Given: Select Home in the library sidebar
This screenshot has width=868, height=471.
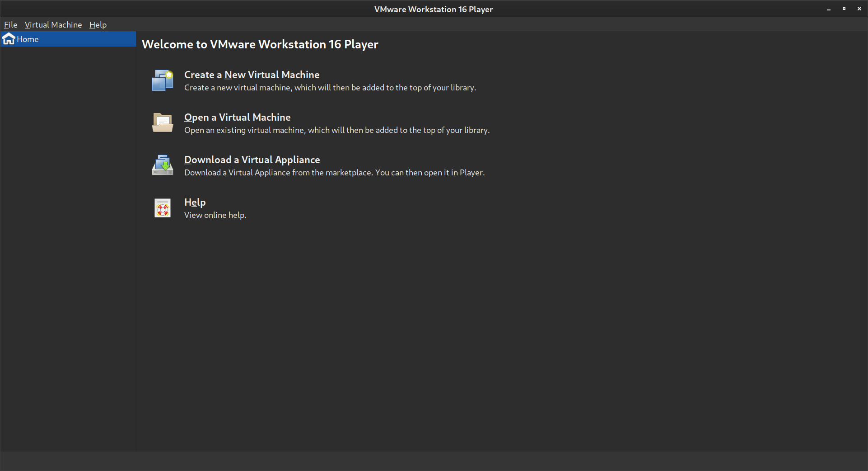Looking at the screenshot, I should [28, 39].
